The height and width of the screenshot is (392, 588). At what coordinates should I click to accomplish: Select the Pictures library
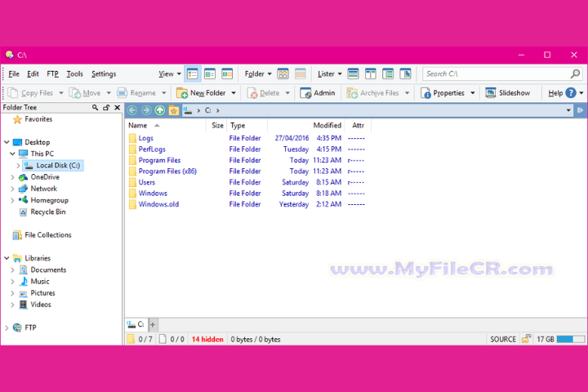click(x=42, y=293)
